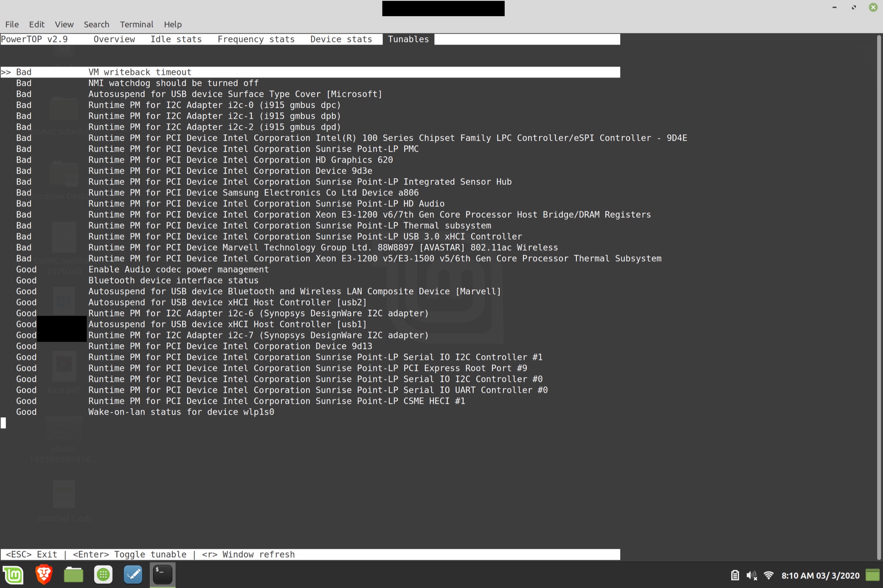Launch the blue pen notes app from taskbar
The height and width of the screenshot is (588, 883).
coord(133,575)
